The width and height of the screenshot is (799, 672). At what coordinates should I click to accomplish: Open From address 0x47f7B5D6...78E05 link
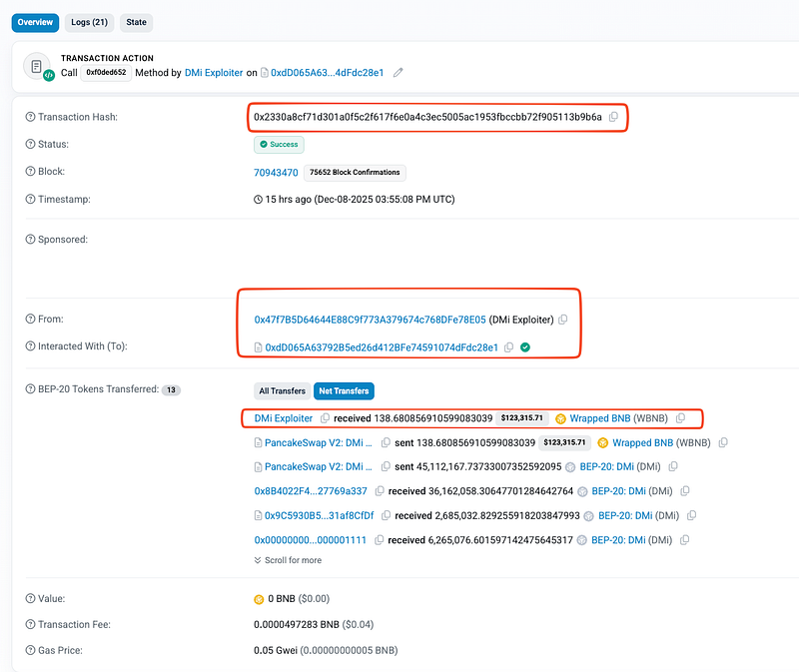(x=370, y=320)
